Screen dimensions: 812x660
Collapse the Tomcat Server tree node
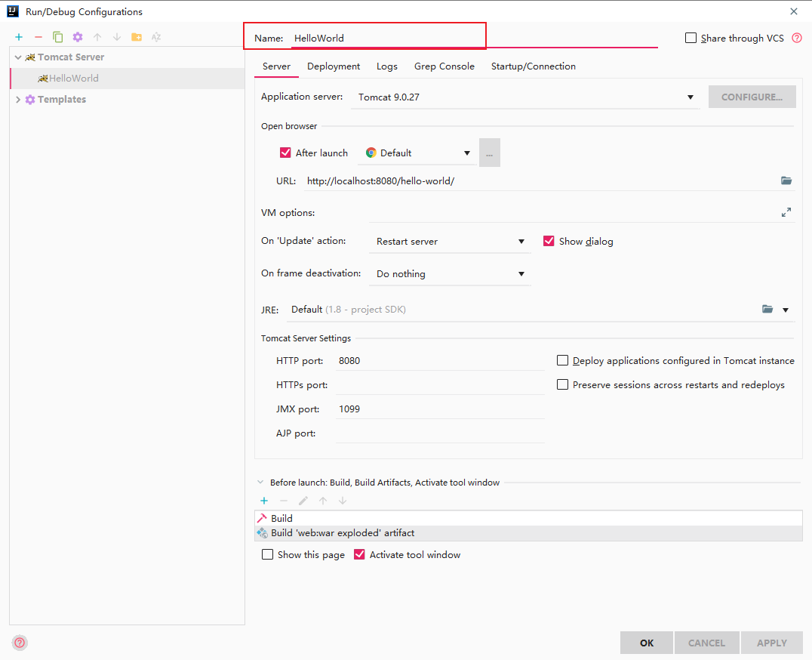(18, 57)
